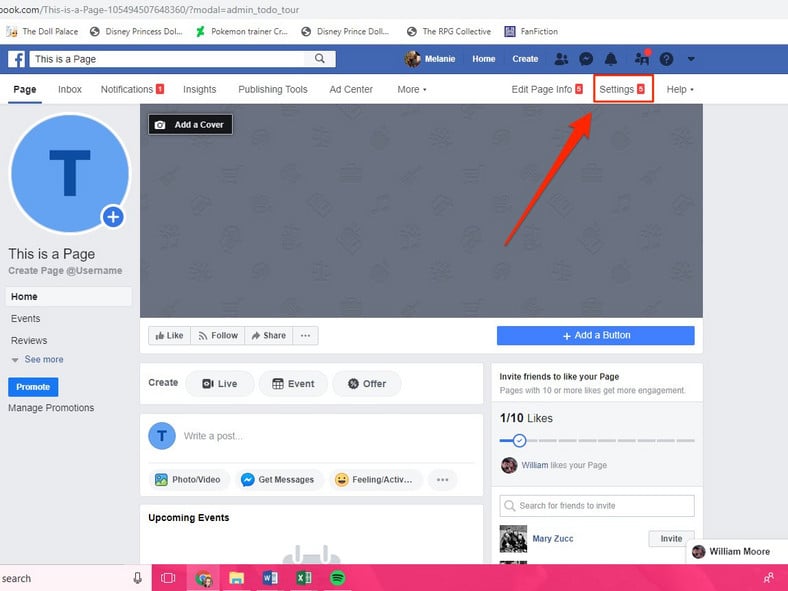
Task: Open the Inbox tab
Action: pyautogui.click(x=69, y=89)
